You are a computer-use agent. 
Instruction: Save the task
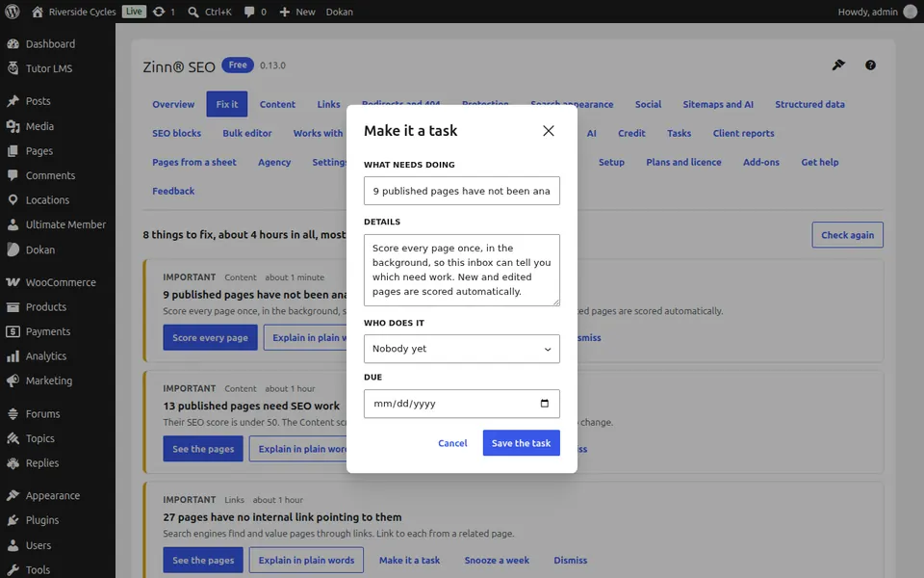click(521, 443)
